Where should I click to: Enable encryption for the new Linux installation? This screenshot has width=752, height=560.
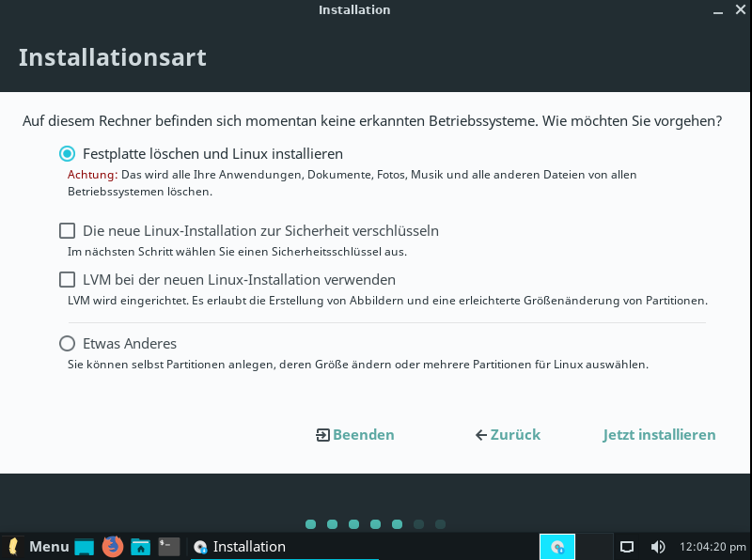coord(67,230)
